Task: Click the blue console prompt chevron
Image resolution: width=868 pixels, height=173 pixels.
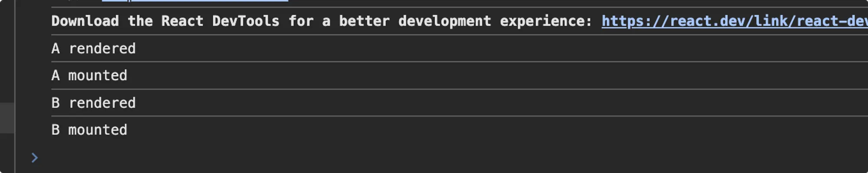Action: coord(35,158)
